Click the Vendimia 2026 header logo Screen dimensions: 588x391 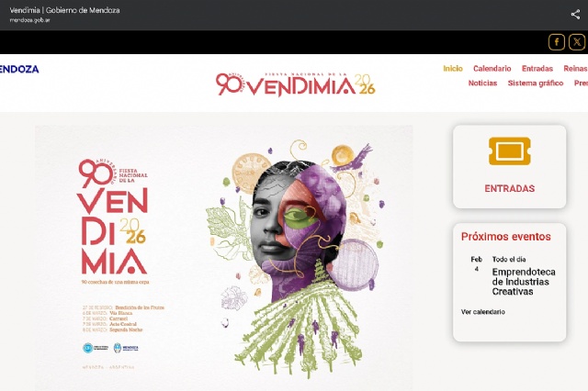(296, 84)
